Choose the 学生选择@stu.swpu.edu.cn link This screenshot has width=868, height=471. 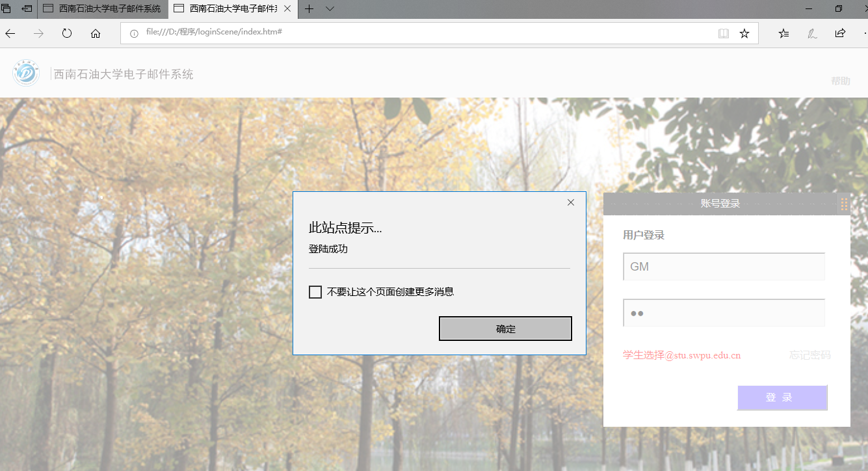click(x=682, y=355)
